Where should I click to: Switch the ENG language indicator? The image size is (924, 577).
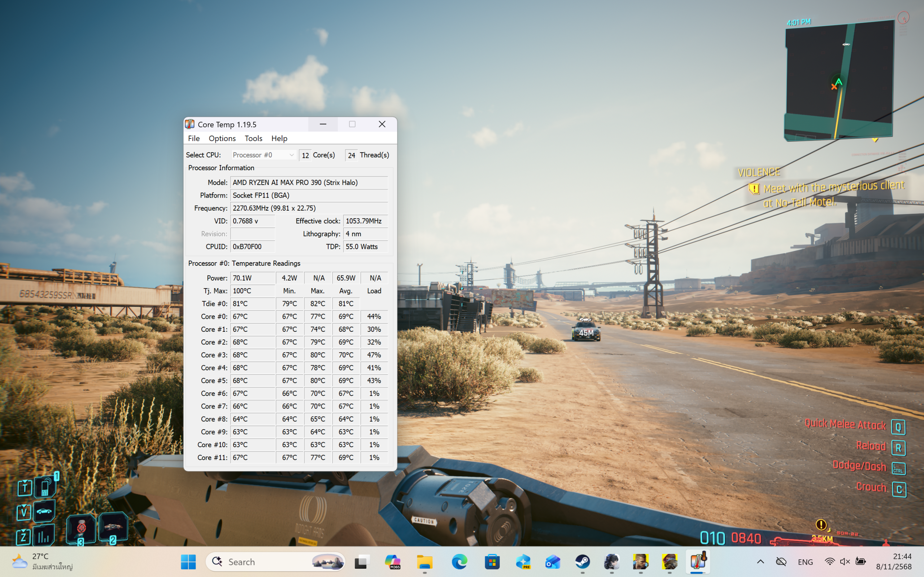click(805, 562)
